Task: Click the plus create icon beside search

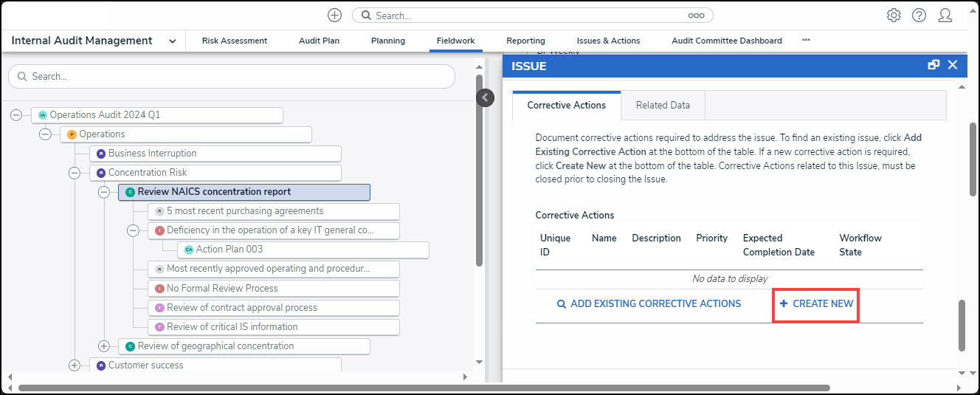Action: pos(335,16)
